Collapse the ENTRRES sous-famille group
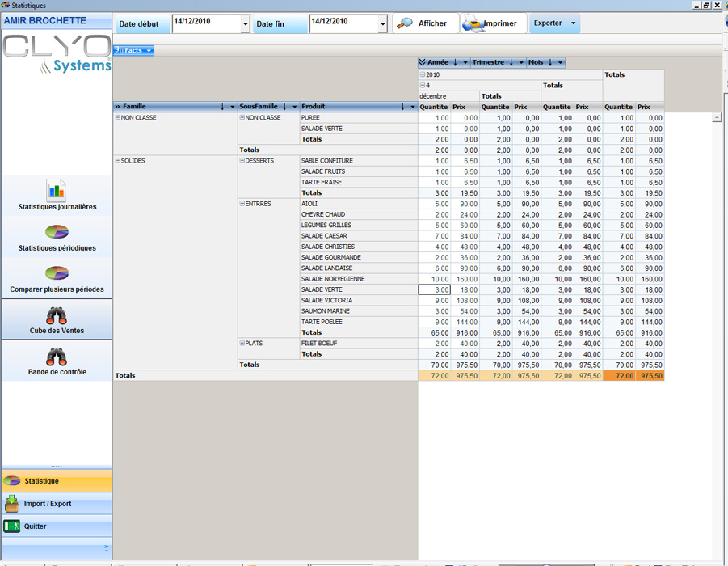The height and width of the screenshot is (566, 728). [242, 203]
